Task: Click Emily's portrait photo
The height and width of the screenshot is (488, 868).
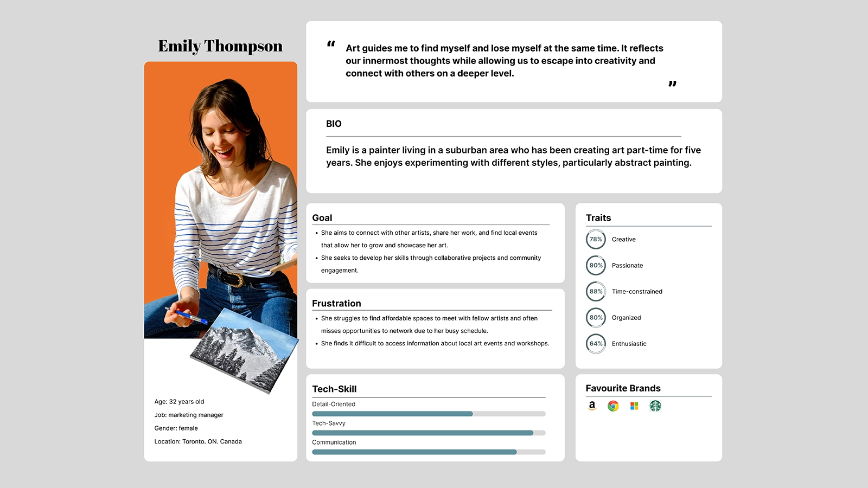Action: (220, 201)
